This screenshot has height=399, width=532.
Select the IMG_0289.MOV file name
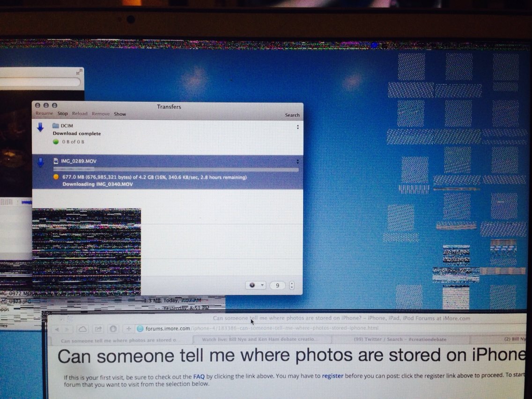79,161
